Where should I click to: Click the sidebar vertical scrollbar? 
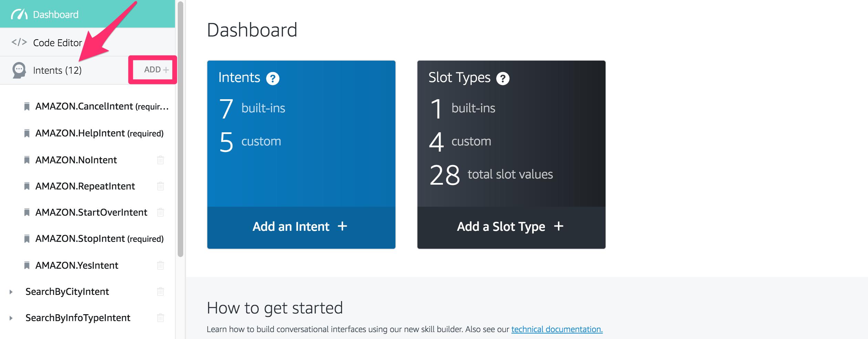[180, 129]
